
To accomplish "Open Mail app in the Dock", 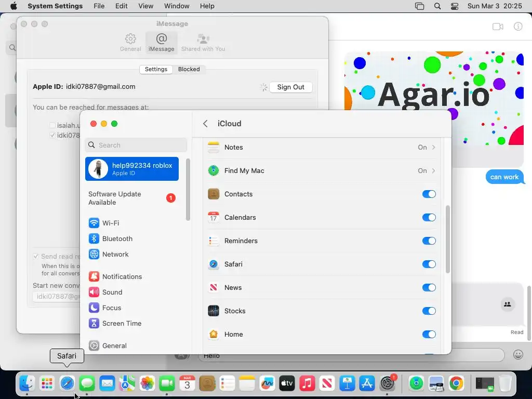I will pos(107,384).
